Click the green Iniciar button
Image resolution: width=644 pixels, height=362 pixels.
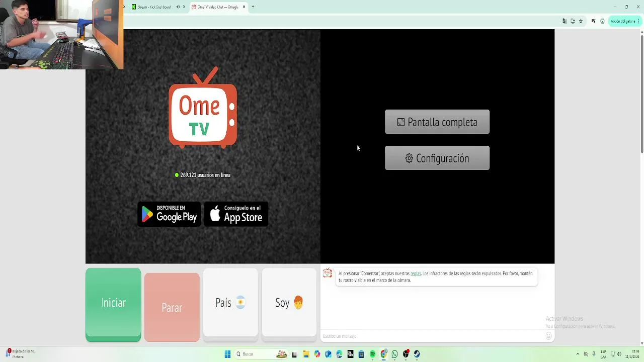tap(113, 305)
